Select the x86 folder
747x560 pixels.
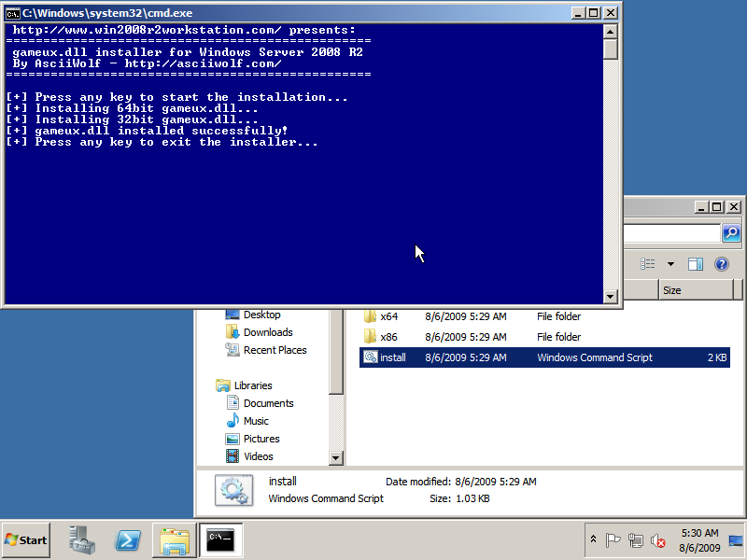click(544, 337)
